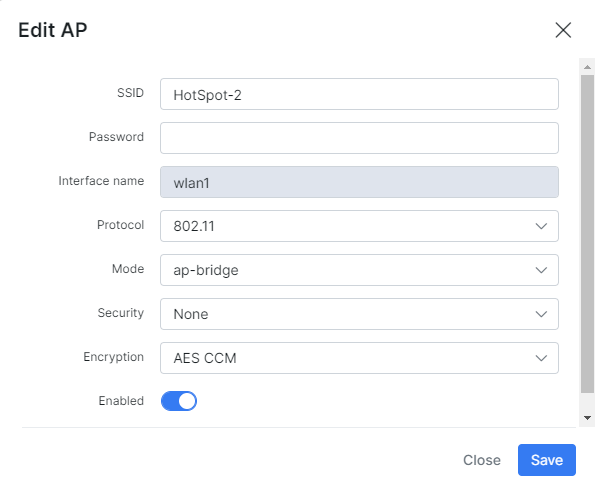Click the scrollbar up arrow
The height and width of the screenshot is (483, 595).
(587, 67)
